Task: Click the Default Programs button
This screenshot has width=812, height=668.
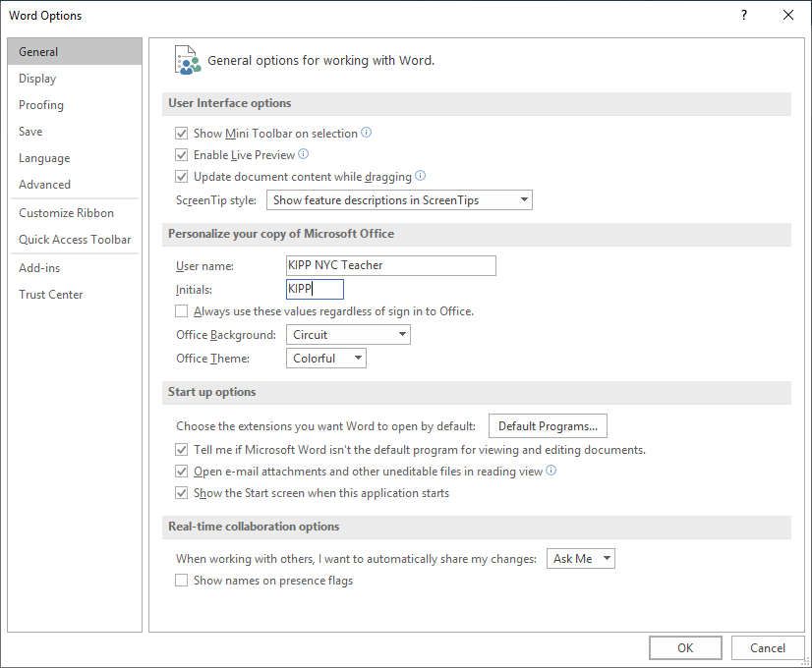Action: [548, 425]
